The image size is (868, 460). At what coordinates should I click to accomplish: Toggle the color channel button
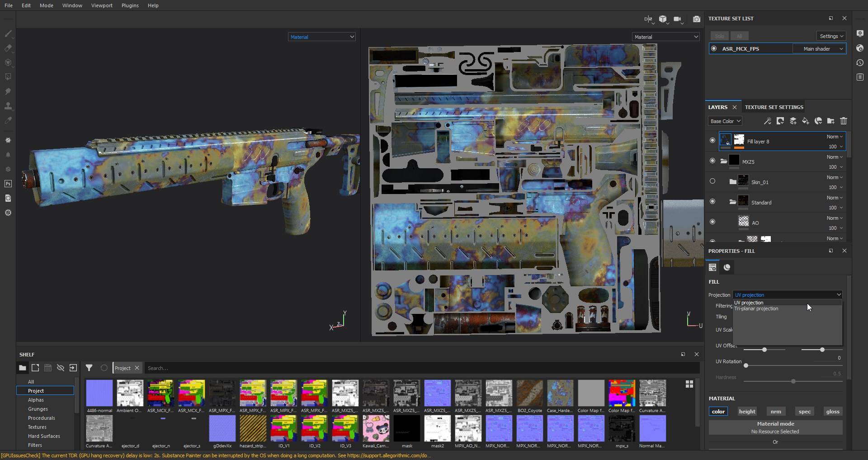pos(718,412)
